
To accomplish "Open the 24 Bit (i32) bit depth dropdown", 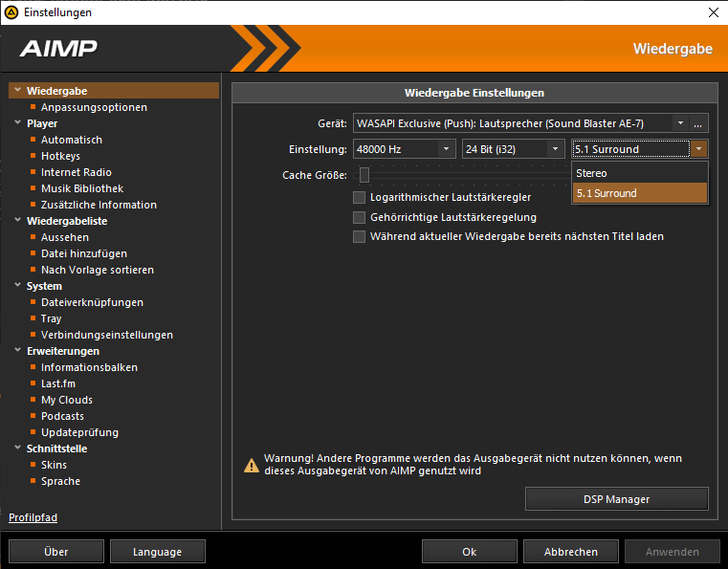I will click(x=555, y=149).
